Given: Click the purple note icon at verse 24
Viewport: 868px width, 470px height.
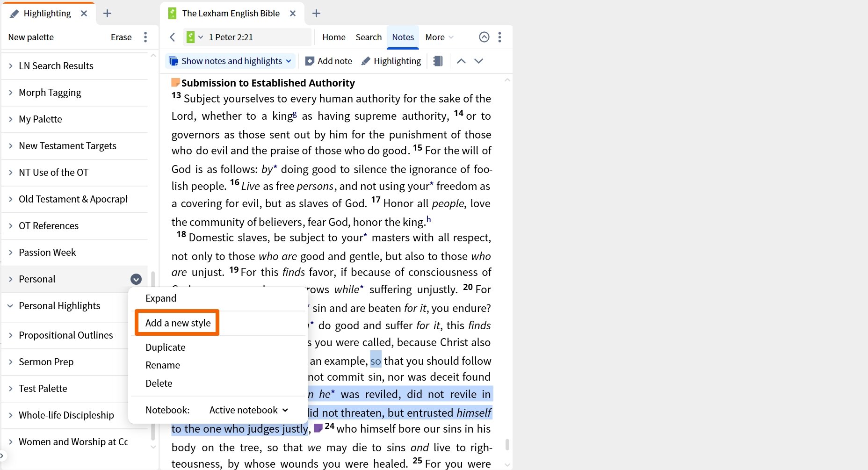Looking at the screenshot, I should (x=318, y=428).
